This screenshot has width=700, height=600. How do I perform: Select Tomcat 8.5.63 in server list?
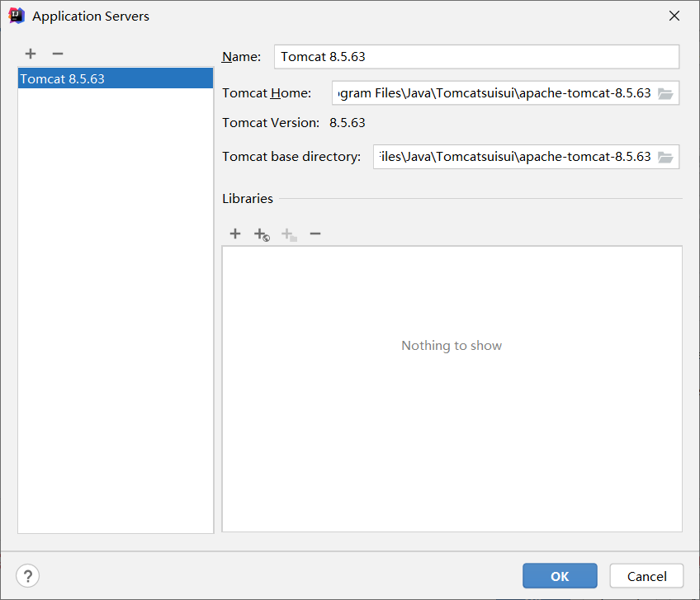point(116,78)
